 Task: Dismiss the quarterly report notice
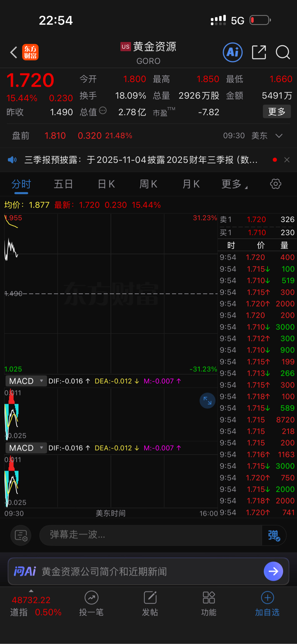click(287, 160)
